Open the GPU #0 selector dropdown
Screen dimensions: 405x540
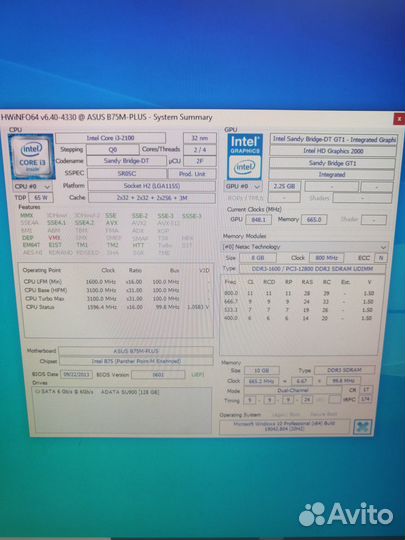[x=243, y=186]
